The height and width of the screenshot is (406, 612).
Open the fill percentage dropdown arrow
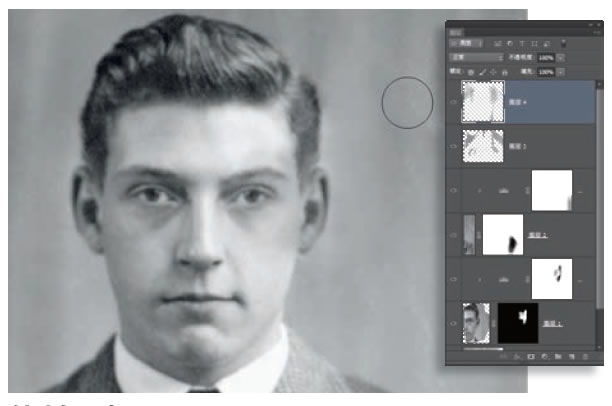point(563,73)
